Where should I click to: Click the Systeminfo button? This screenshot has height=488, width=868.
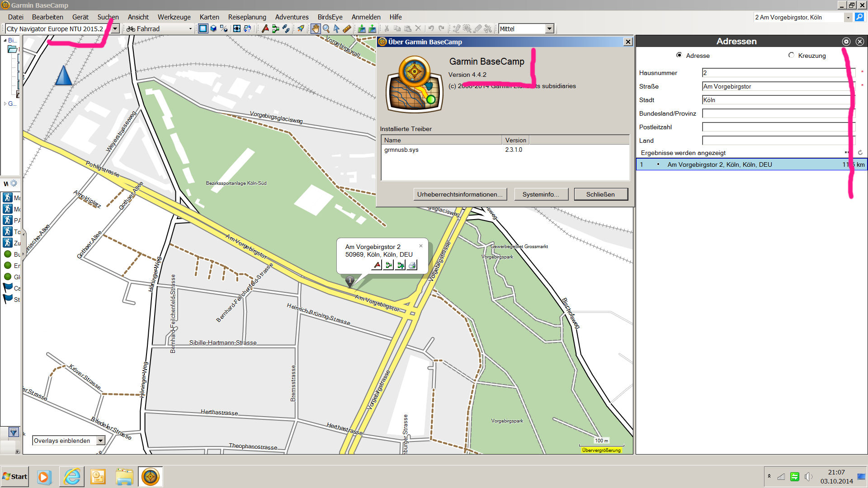[541, 194]
